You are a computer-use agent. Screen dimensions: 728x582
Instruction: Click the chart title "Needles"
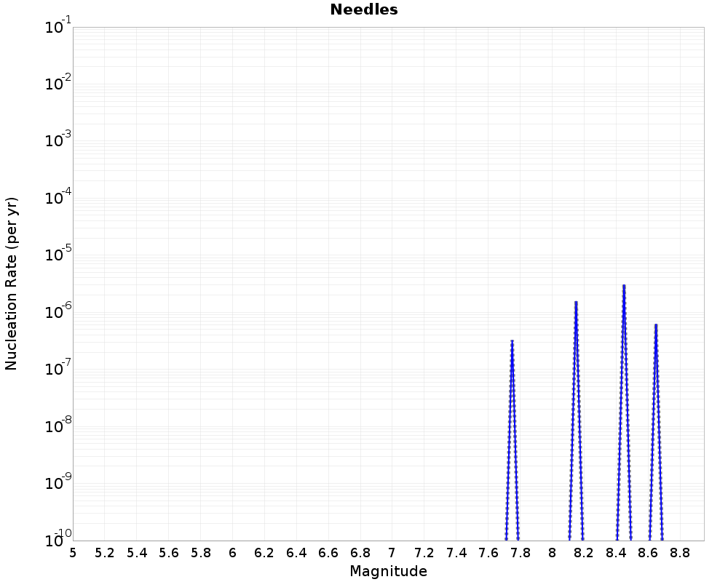pyautogui.click(x=363, y=9)
